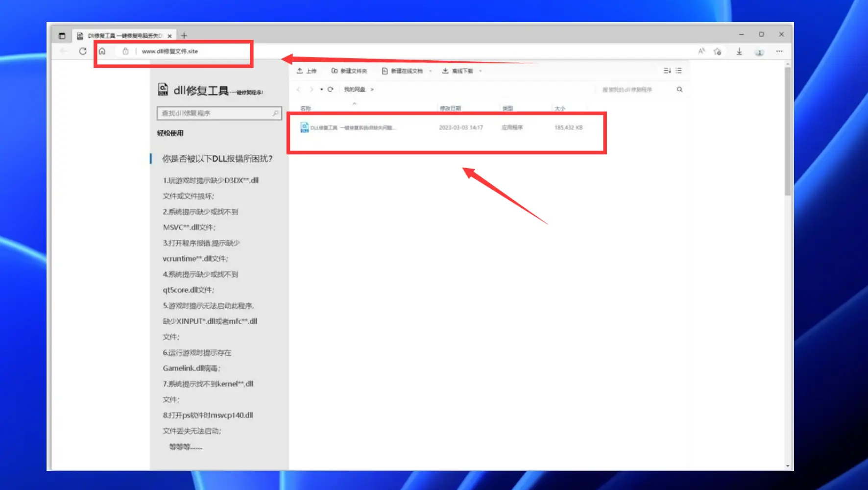Screen dimensions: 868x490
Task: Click list item mentioning vcruntime**.dll文件
Action: coord(201,251)
